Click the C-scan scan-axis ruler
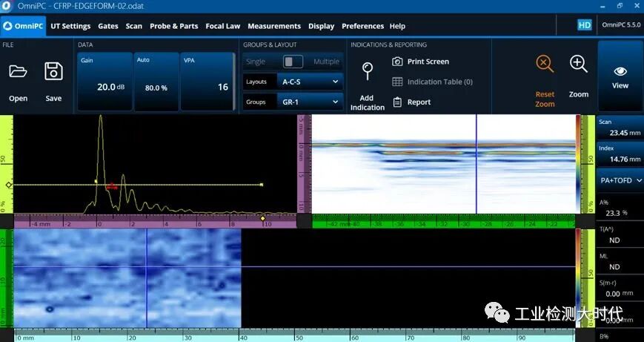The image size is (644, 342). click(x=294, y=335)
